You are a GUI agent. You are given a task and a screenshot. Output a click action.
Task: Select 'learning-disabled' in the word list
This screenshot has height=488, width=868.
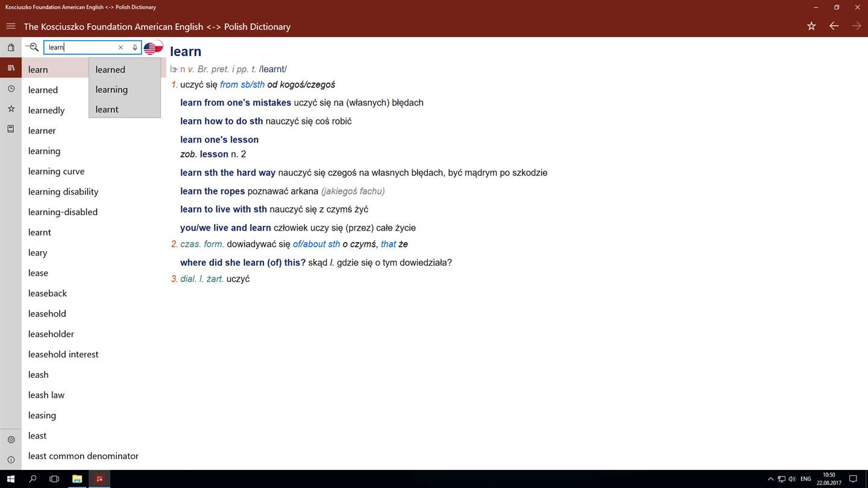[93, 212]
